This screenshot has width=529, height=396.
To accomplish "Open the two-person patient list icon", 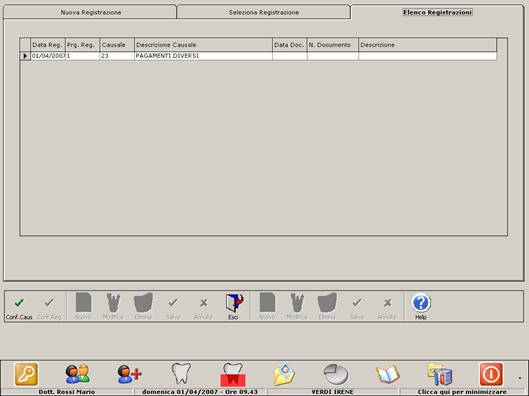I will click(78, 374).
